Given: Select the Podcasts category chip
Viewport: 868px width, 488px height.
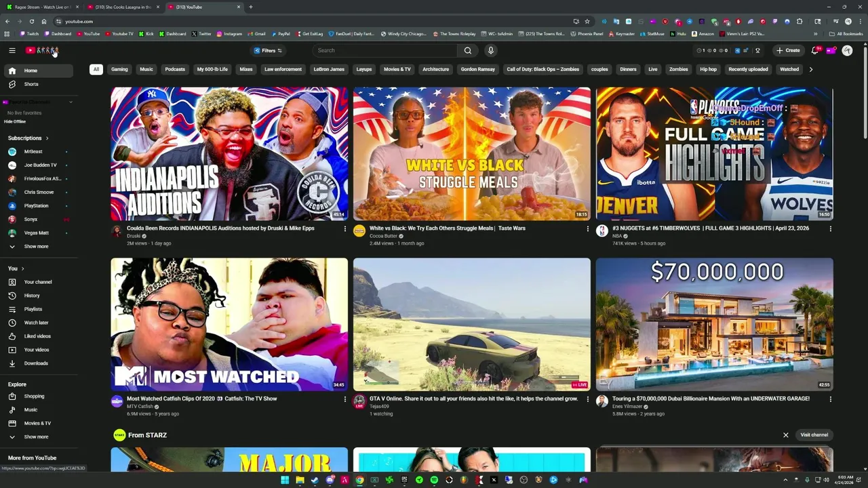Looking at the screenshot, I should (x=175, y=69).
